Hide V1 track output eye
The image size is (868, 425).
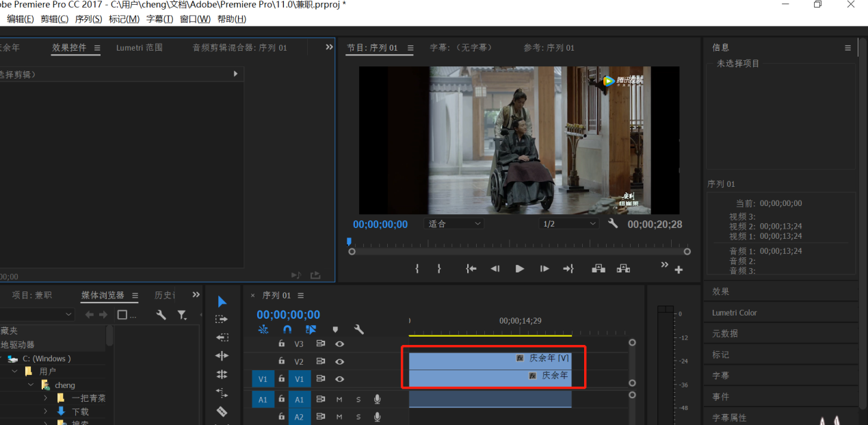click(x=339, y=378)
